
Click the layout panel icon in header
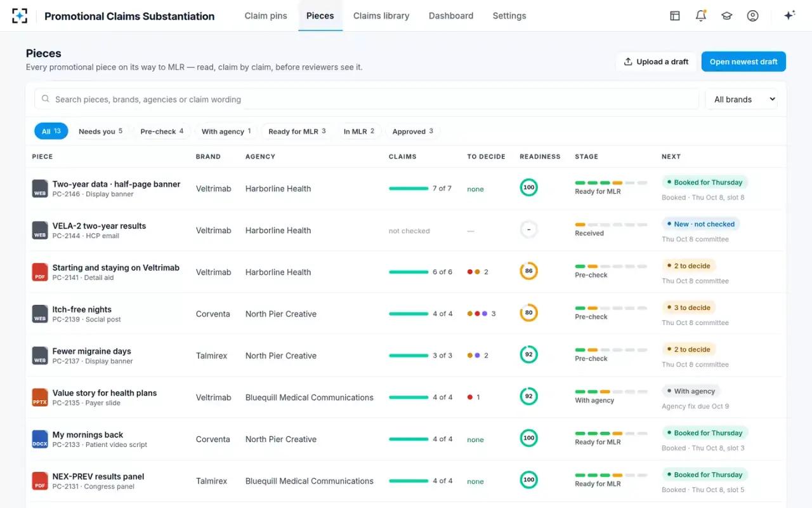click(675, 16)
